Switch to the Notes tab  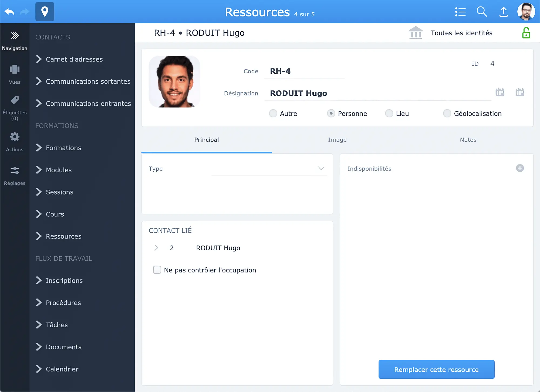tap(468, 139)
